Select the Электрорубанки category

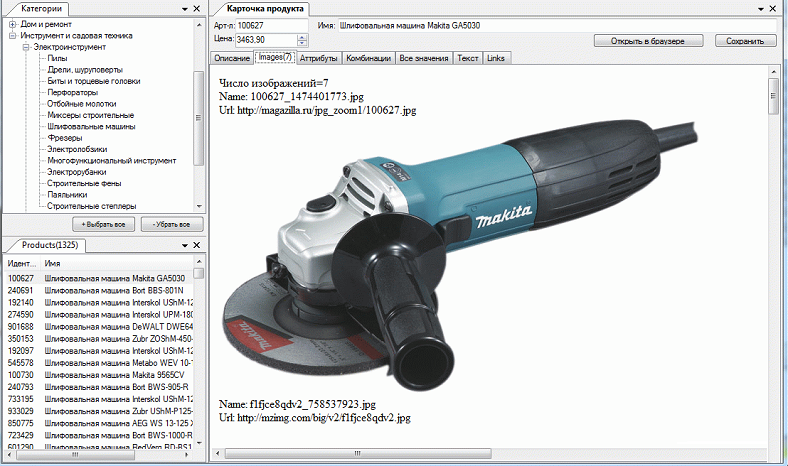76,172
